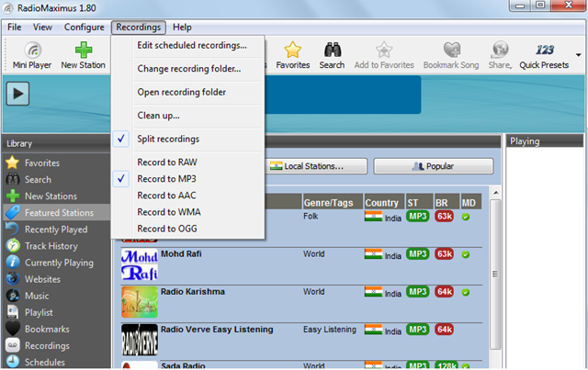The width and height of the screenshot is (588, 370).
Task: Show Currently Playing in the sidebar
Action: (57, 263)
